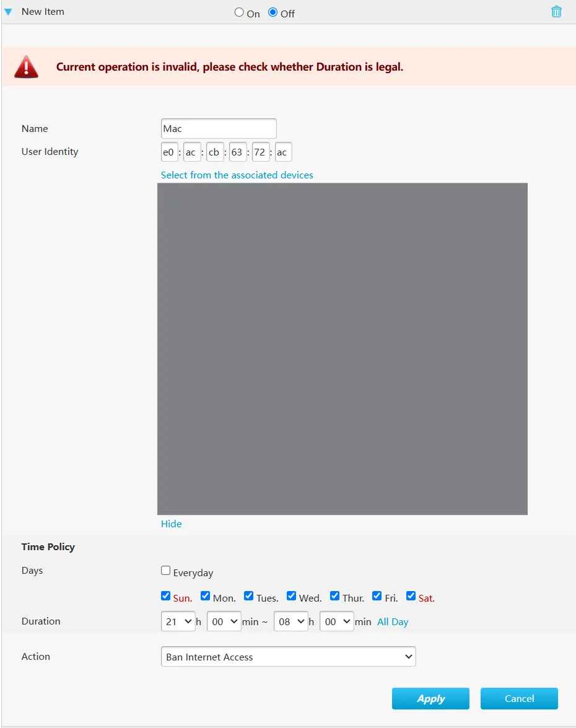Uncheck the Thur. day checkbox
The image size is (576, 728).
point(334,595)
